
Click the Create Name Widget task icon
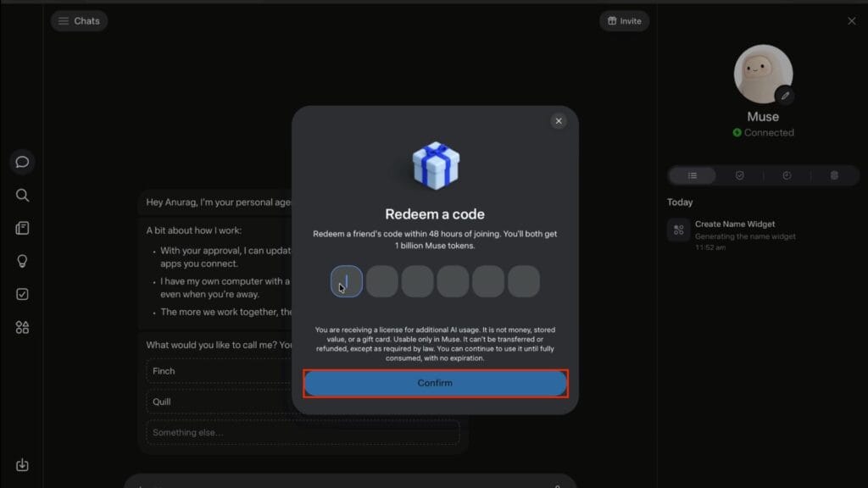(679, 230)
